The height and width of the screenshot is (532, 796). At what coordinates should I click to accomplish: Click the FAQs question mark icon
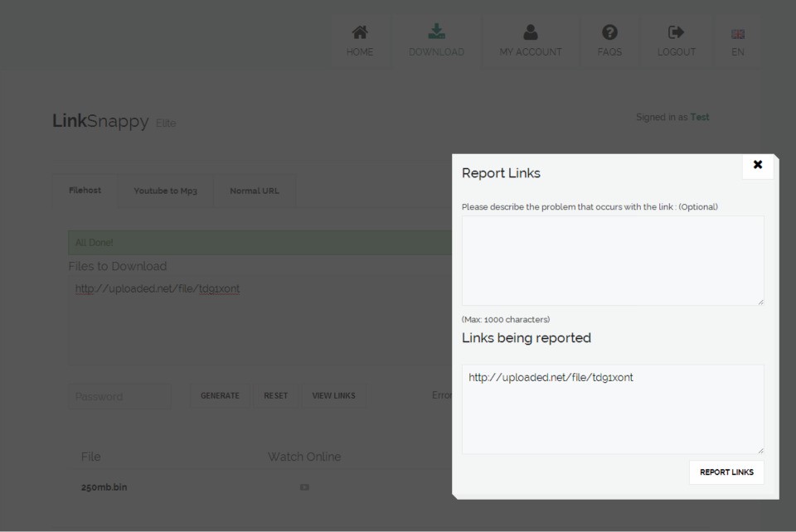pos(609,32)
